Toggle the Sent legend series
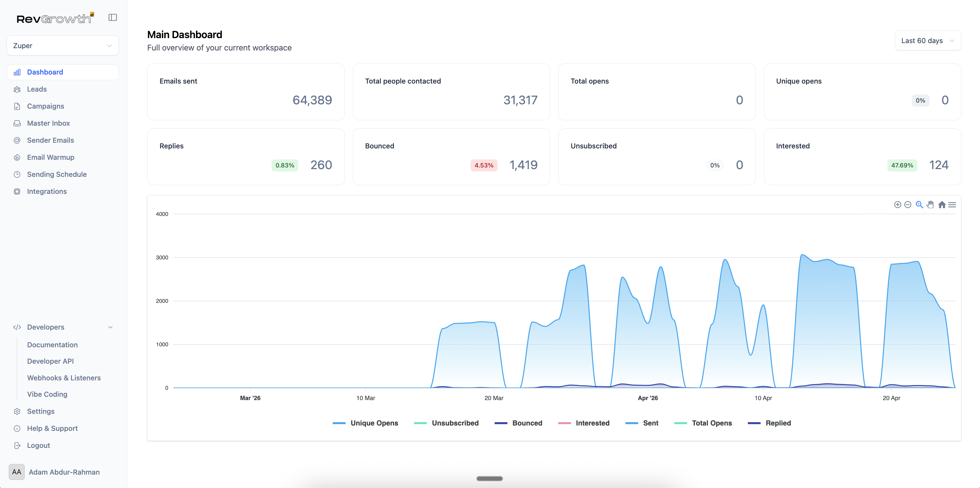 [x=642, y=423]
